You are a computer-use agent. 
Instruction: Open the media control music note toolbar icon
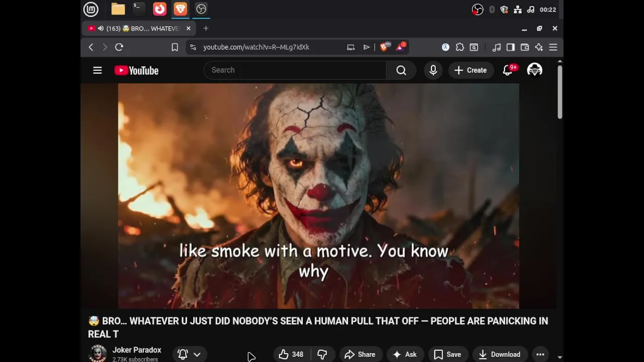[x=497, y=47]
